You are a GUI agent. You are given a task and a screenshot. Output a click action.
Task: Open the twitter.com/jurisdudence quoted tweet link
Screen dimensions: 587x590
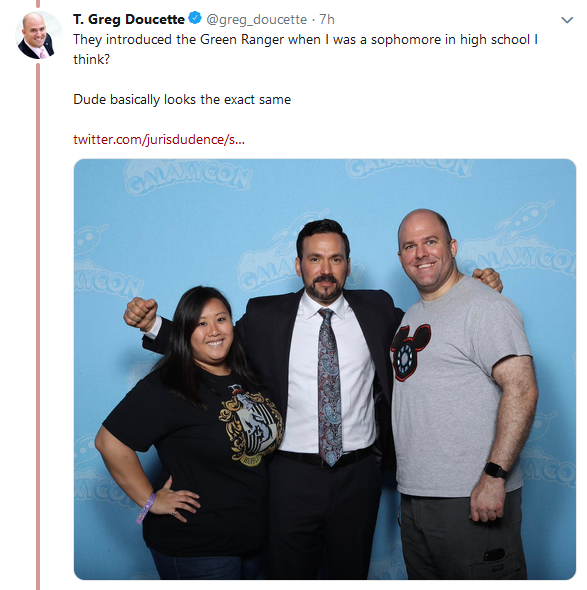click(x=159, y=140)
